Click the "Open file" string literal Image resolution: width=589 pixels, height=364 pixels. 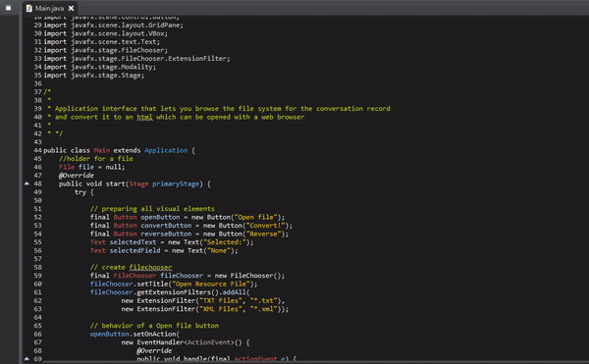[x=256, y=217]
